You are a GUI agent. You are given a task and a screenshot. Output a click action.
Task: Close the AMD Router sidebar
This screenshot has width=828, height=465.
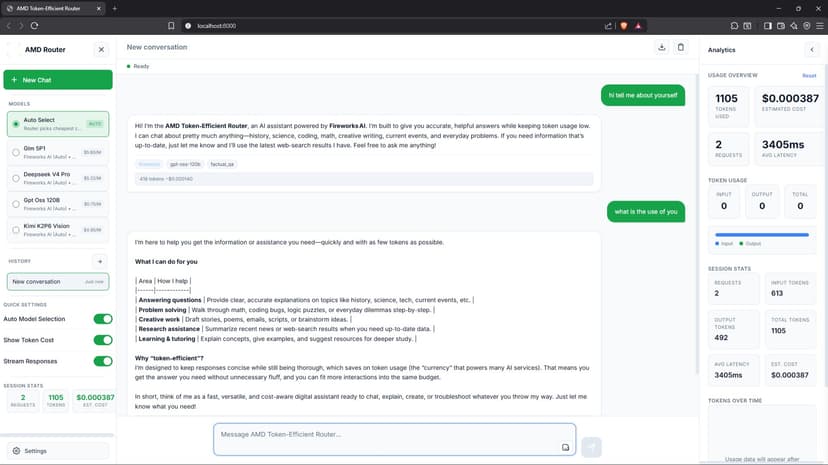[101, 50]
